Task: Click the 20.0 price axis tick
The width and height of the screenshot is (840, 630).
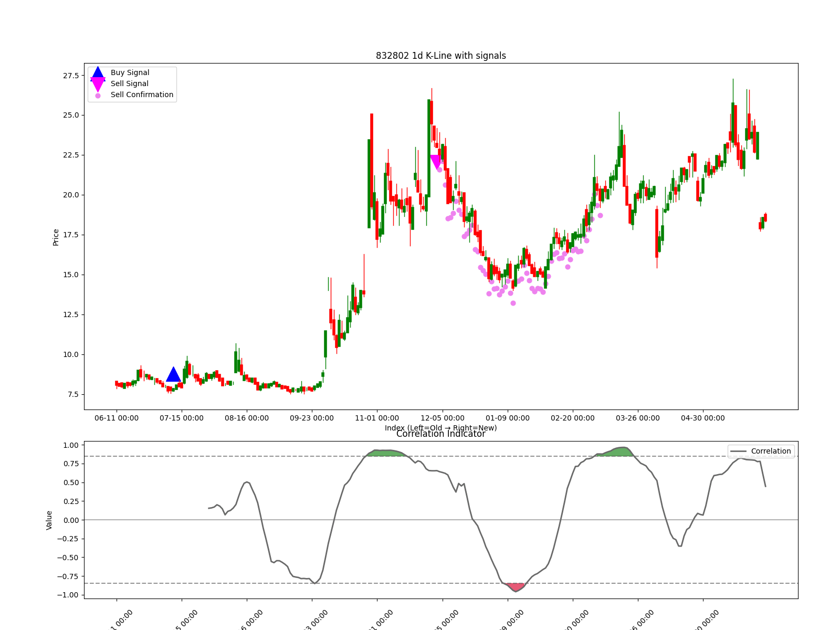Action: pos(71,195)
